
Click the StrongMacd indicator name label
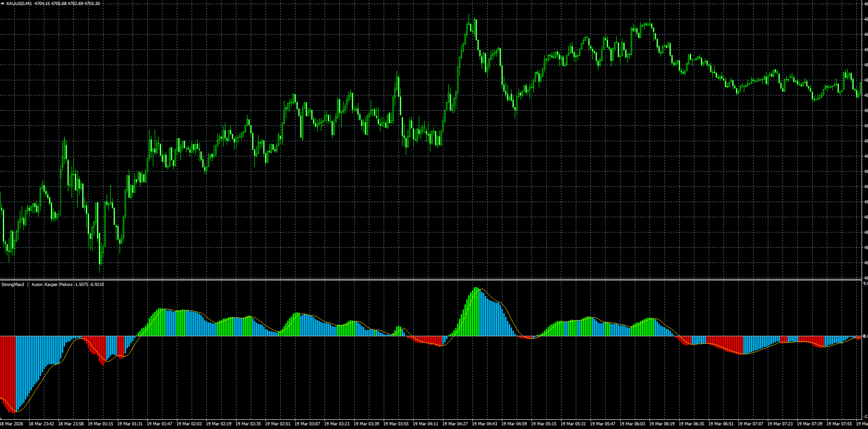click(12, 285)
